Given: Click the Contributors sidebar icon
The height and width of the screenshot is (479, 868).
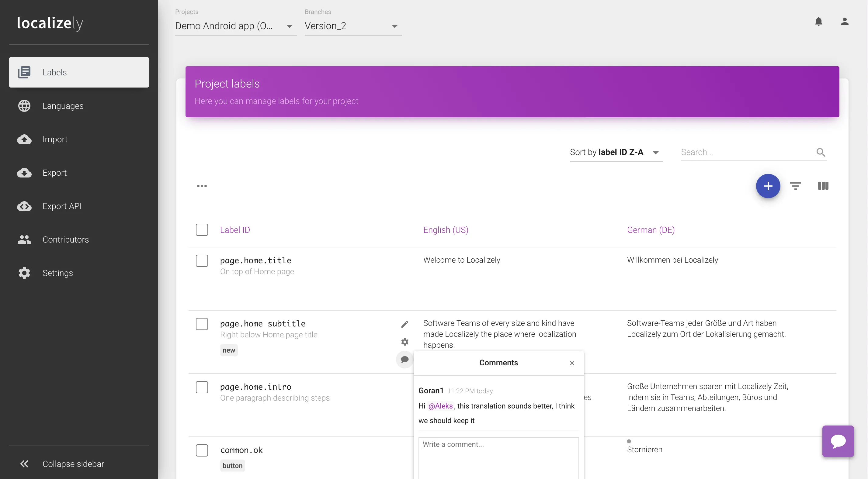Looking at the screenshot, I should [24, 239].
